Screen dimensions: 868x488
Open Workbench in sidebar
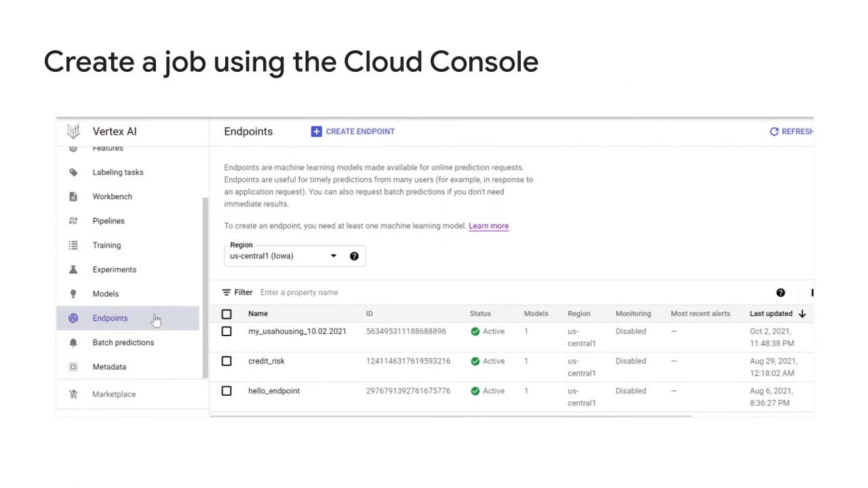[x=113, y=197]
